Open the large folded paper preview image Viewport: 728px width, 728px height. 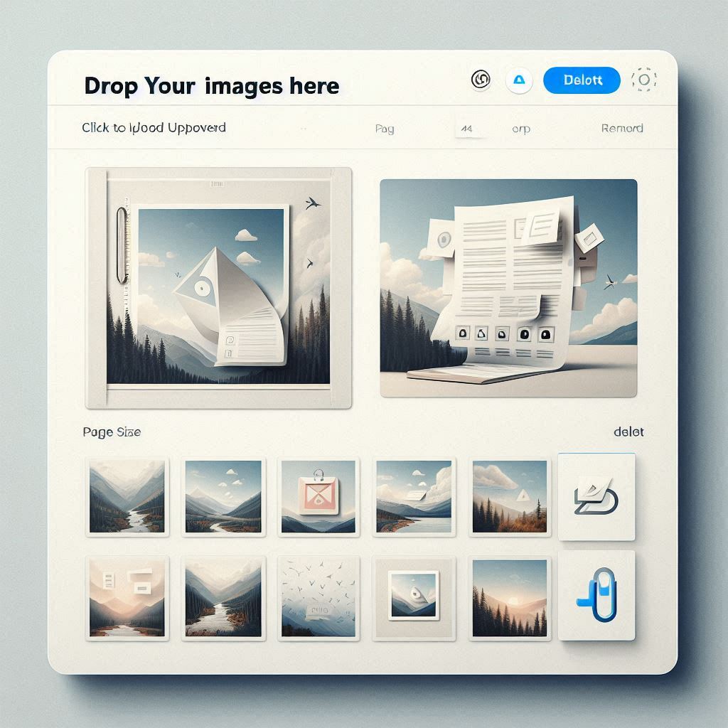tap(218, 288)
